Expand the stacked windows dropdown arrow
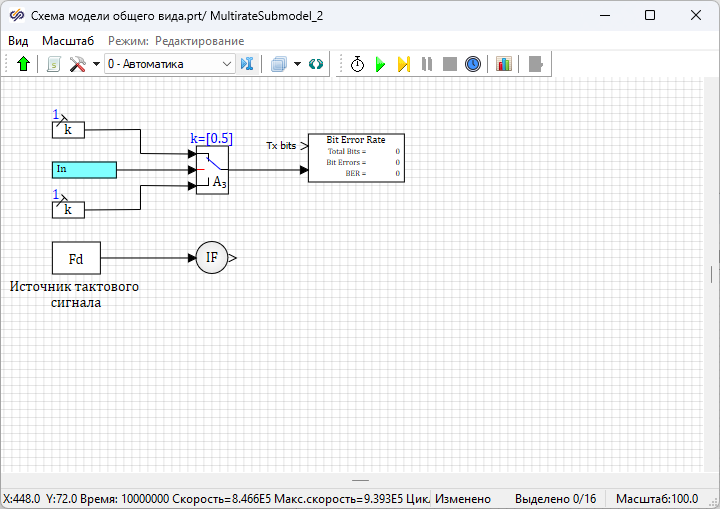Image resolution: width=720 pixels, height=509 pixels. [x=297, y=64]
